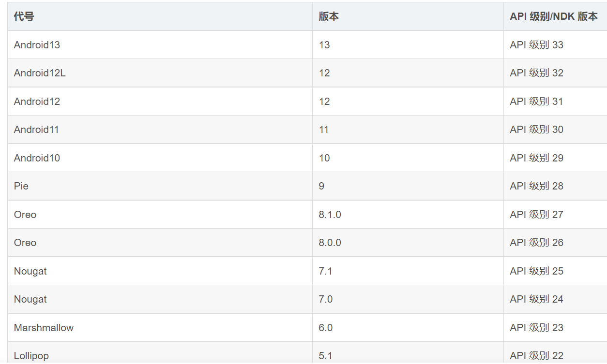Image resolution: width=607 pixels, height=364 pixels.
Task: Select the Lollipop codename cell
Action: pyautogui.click(x=160, y=353)
